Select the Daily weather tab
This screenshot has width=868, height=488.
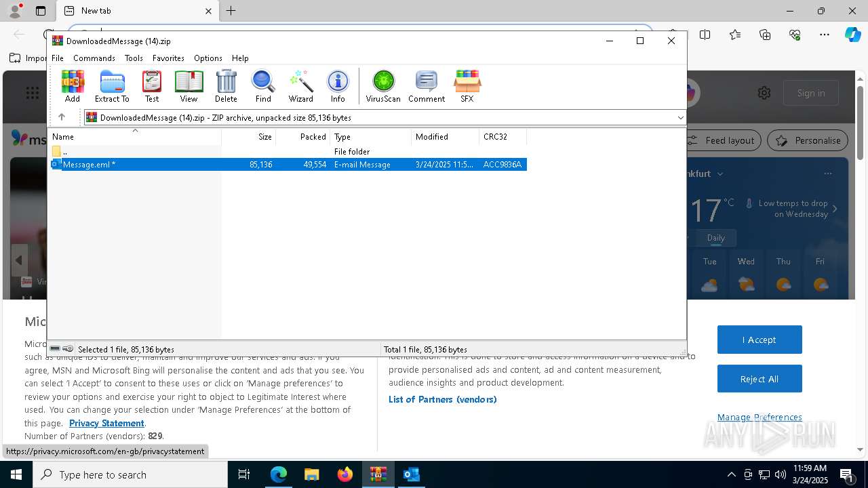tap(716, 238)
